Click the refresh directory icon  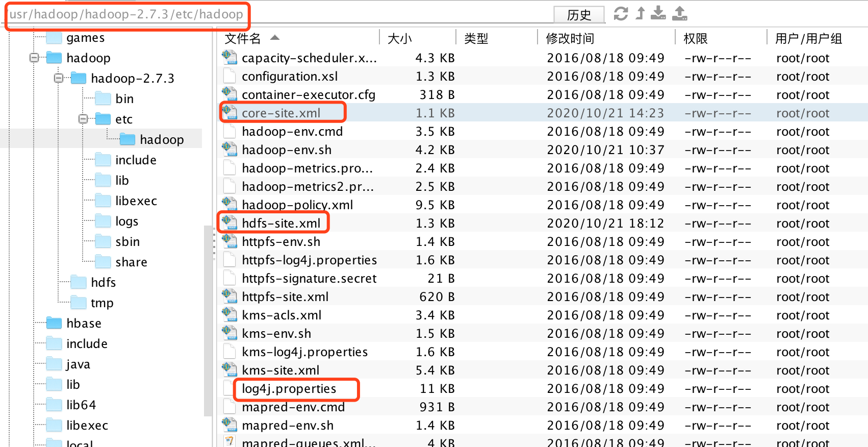[x=621, y=14]
